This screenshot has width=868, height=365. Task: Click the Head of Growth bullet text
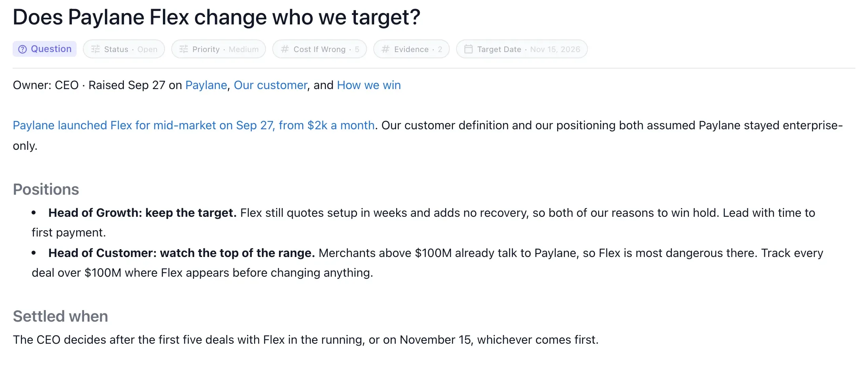[x=423, y=223]
